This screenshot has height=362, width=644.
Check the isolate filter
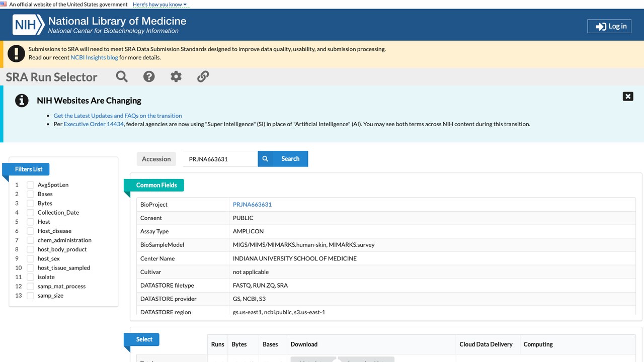pyautogui.click(x=31, y=277)
